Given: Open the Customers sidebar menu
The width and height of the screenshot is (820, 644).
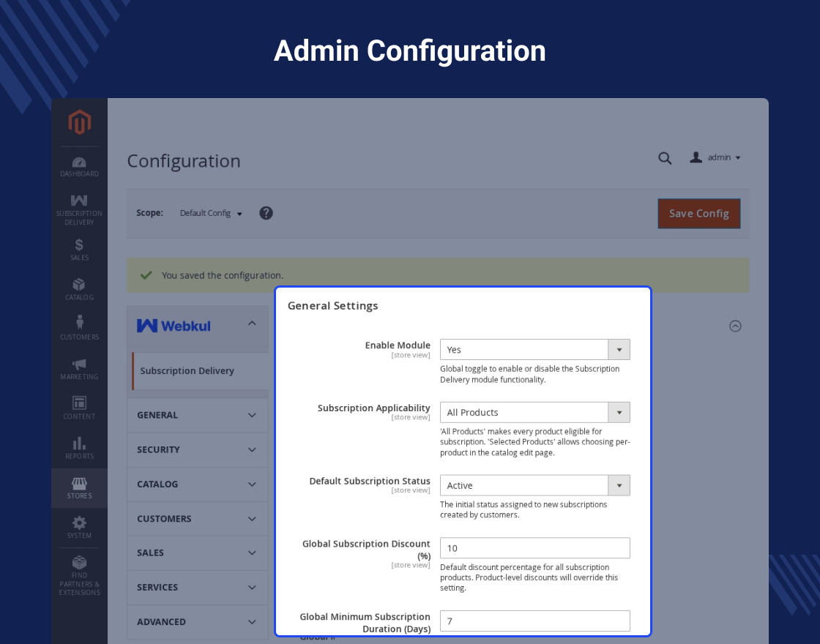Looking at the screenshot, I should (80, 329).
